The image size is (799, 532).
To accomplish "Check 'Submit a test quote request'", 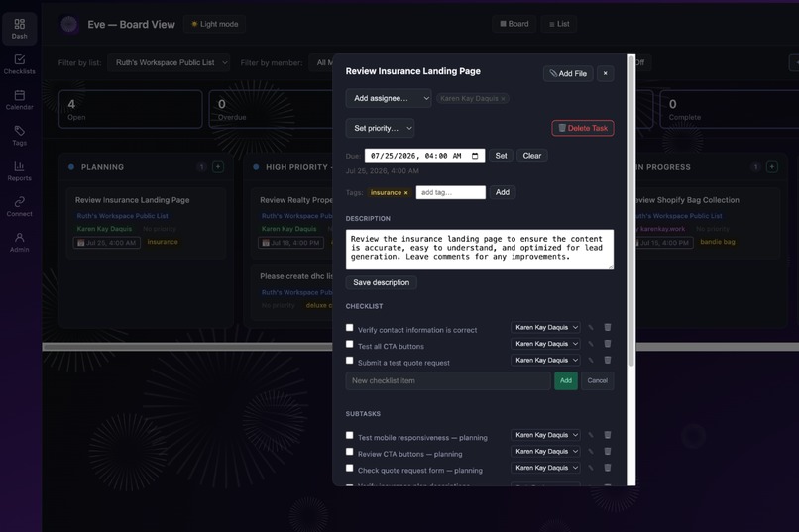I will pos(350,360).
